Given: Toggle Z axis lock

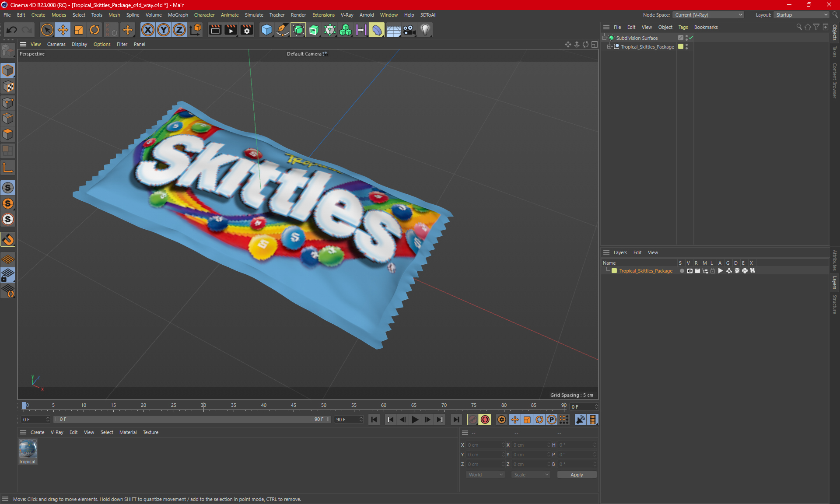Looking at the screenshot, I should click(x=179, y=30).
